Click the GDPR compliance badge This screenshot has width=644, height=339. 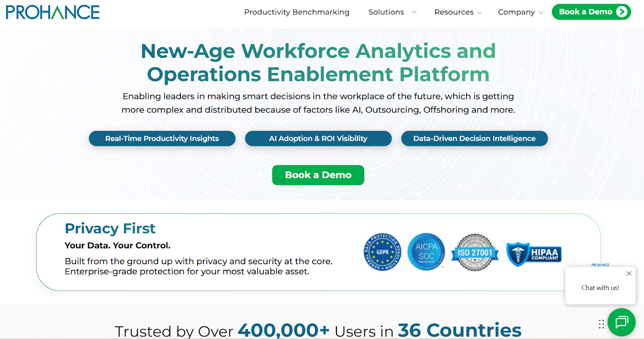click(x=382, y=252)
